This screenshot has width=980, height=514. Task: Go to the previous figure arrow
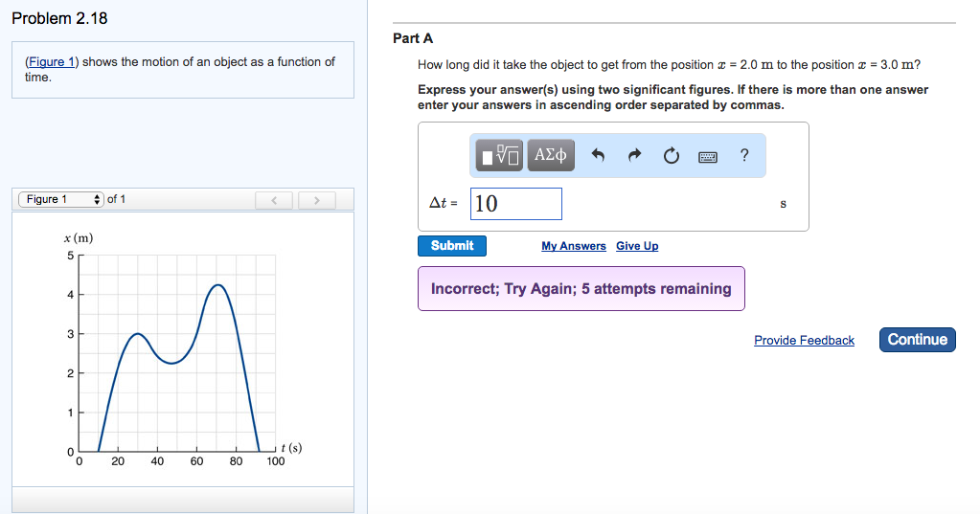point(274,200)
